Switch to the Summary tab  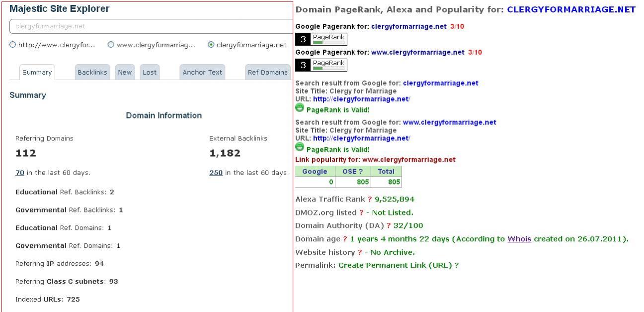coord(37,72)
